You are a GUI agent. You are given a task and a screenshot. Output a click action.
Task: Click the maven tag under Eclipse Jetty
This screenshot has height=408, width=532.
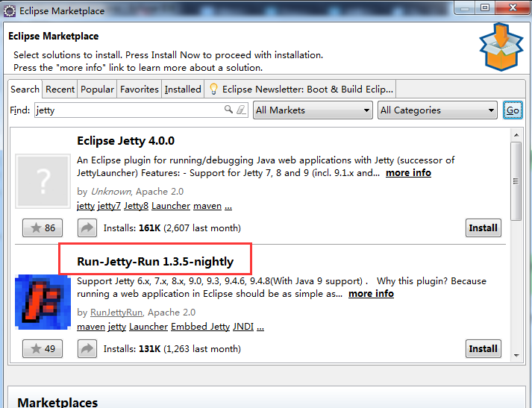click(207, 206)
